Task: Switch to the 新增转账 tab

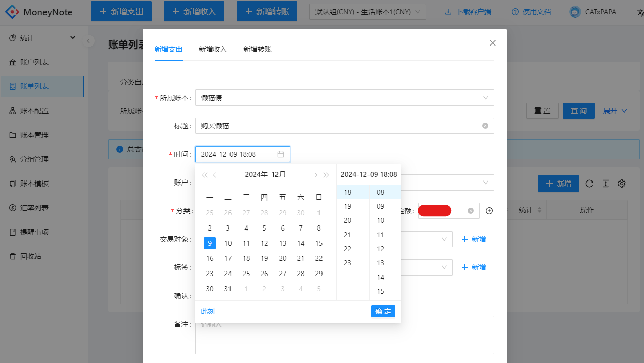Action: tap(257, 49)
